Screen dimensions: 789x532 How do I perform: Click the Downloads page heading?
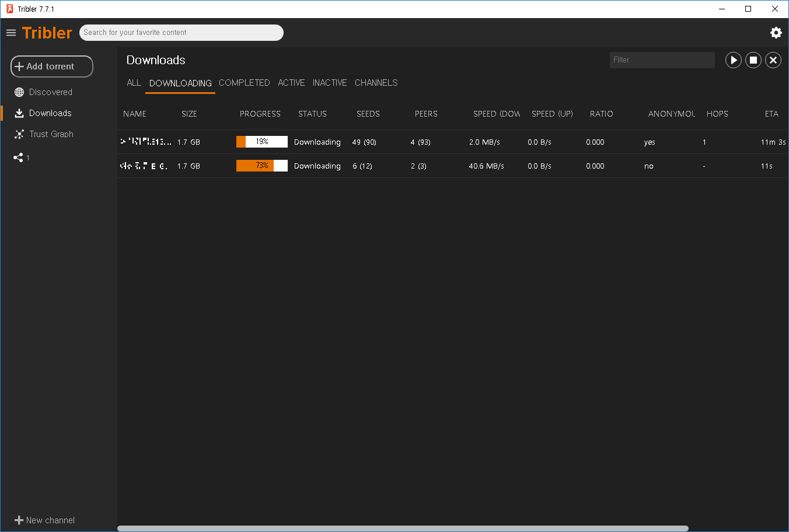pyautogui.click(x=156, y=60)
